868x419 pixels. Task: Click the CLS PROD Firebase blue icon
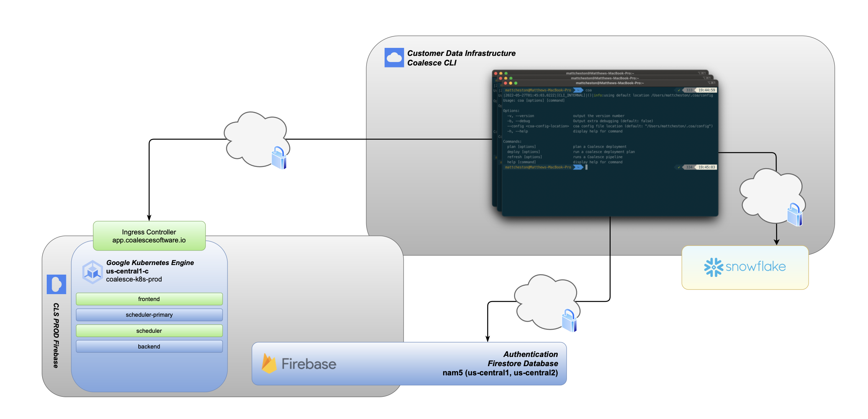(56, 284)
